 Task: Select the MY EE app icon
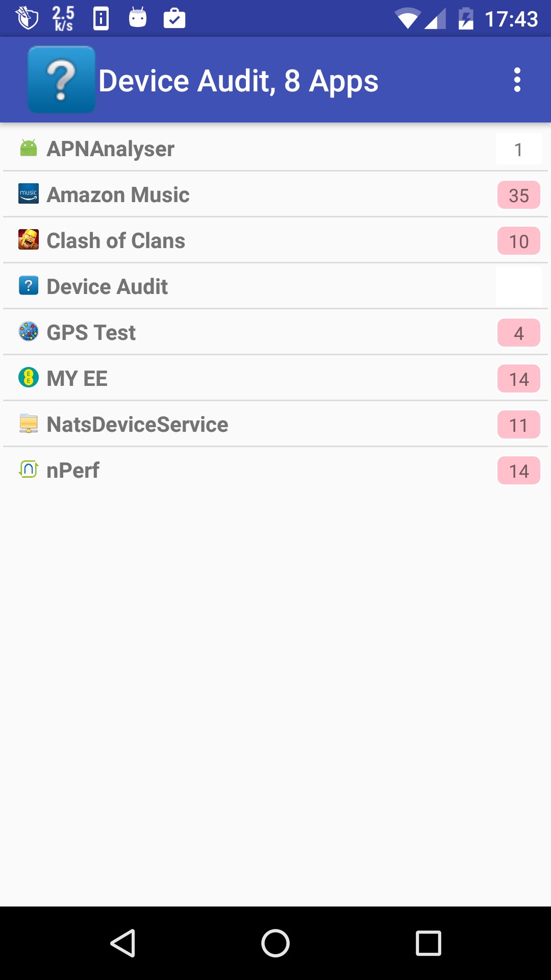tap(28, 378)
